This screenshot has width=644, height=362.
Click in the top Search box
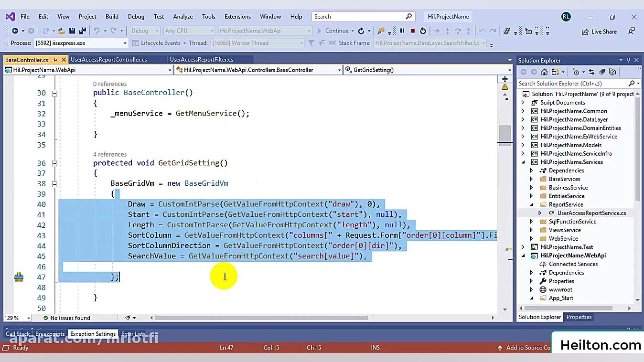(x=363, y=17)
